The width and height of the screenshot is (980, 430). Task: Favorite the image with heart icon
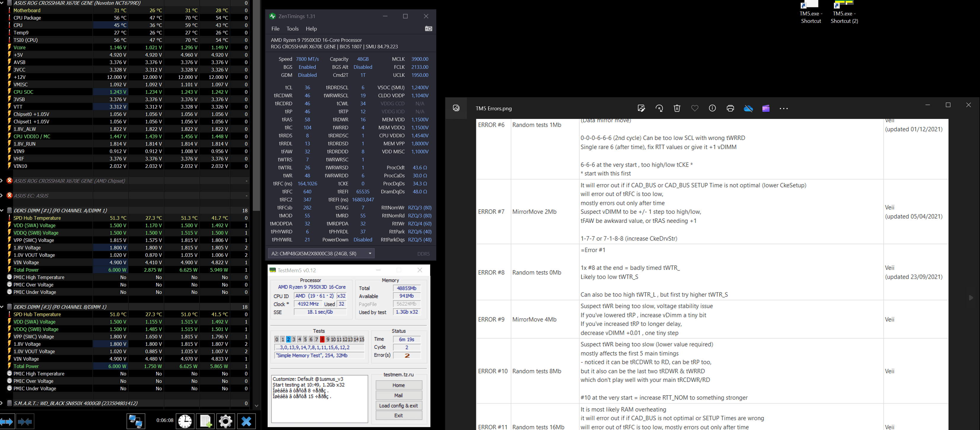[x=695, y=108]
